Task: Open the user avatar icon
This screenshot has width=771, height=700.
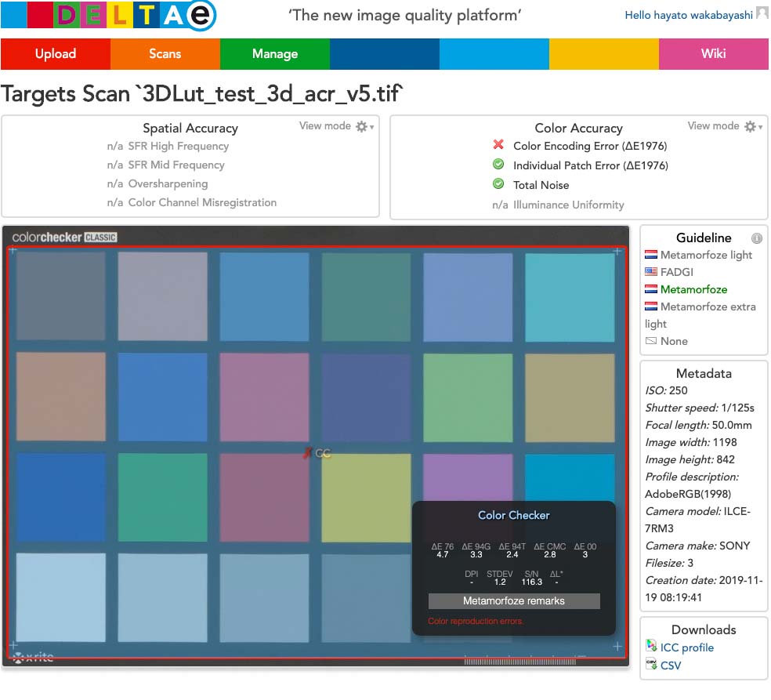Action: (x=762, y=14)
